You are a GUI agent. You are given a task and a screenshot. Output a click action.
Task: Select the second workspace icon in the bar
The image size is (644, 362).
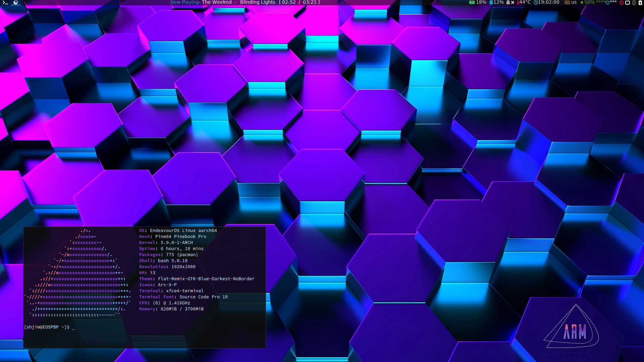[x=15, y=2]
